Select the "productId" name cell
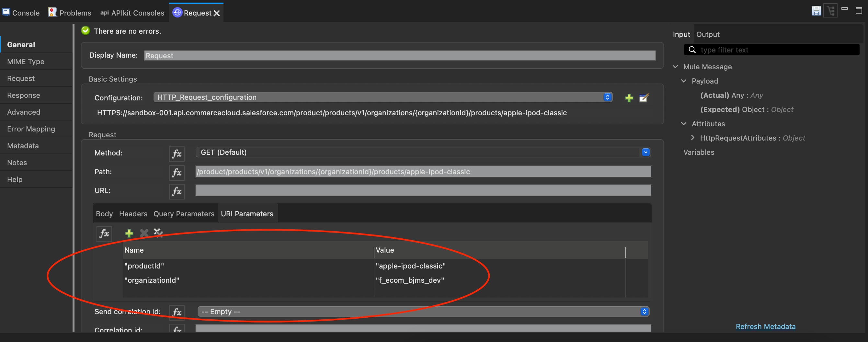 [x=144, y=266]
